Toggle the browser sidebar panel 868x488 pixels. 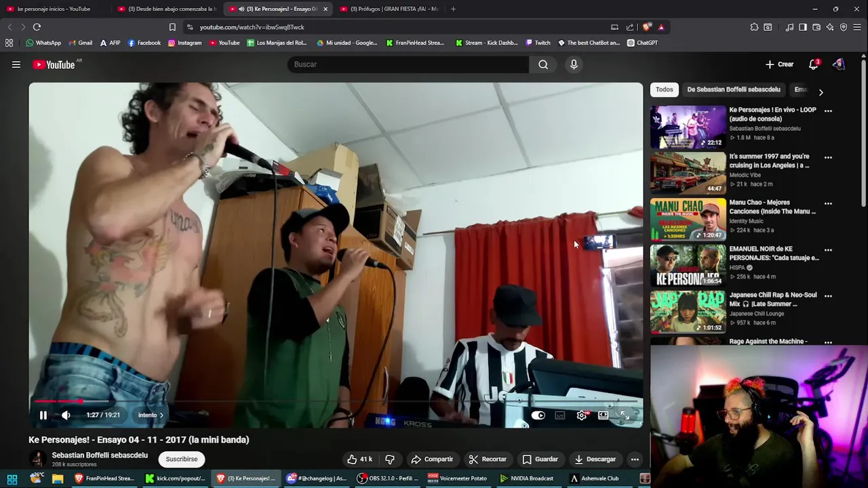click(803, 27)
